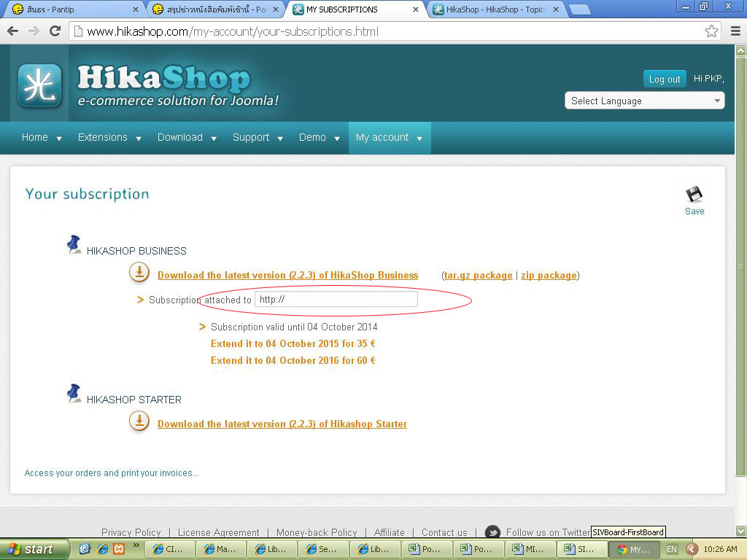Open the License Agreement footer link
Image resolution: width=747 pixels, height=560 pixels.
tap(219, 532)
